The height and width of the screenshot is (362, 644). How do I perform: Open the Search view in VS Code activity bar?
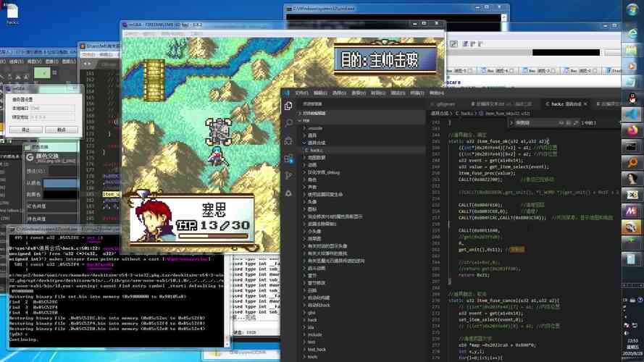[x=289, y=123]
